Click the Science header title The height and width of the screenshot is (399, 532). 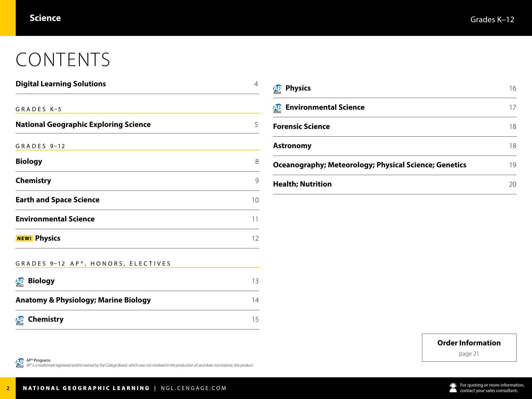[x=45, y=18]
